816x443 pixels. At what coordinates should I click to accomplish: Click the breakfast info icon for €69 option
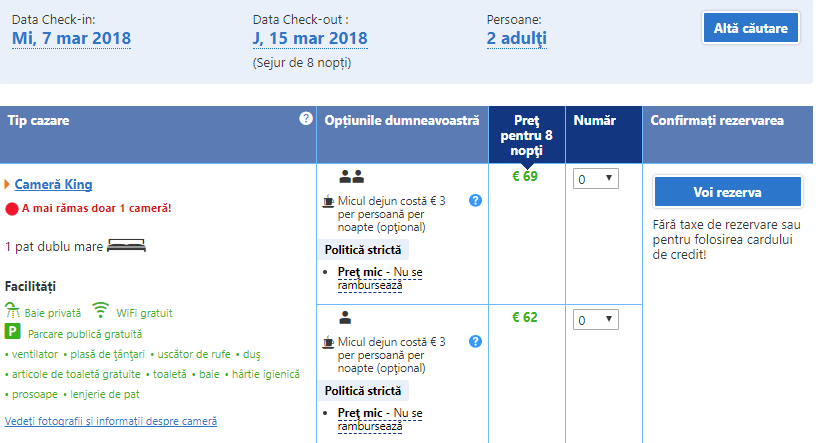tap(475, 200)
